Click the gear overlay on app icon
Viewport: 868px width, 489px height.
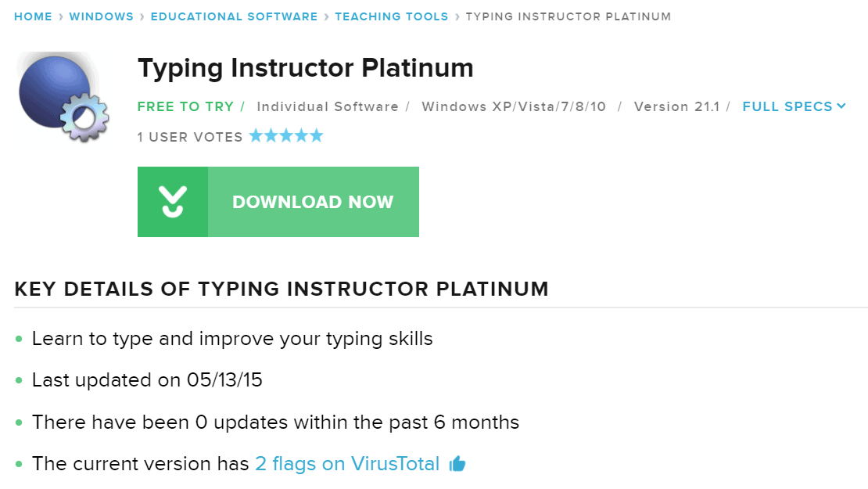tap(84, 117)
